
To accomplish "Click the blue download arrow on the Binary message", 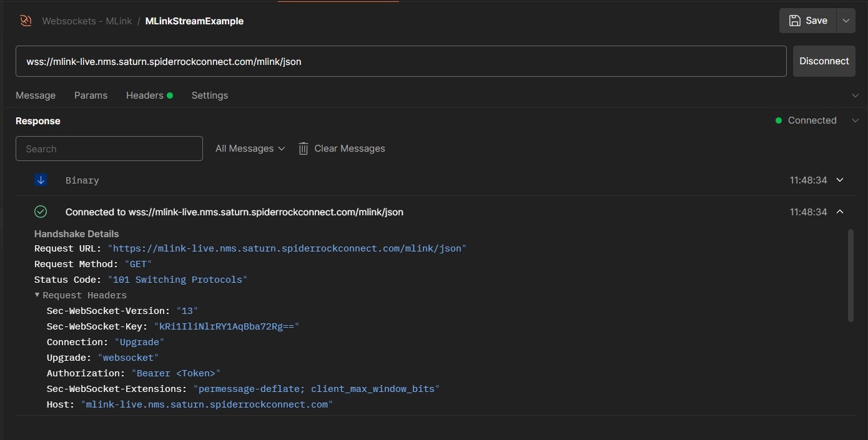I will tap(40, 180).
